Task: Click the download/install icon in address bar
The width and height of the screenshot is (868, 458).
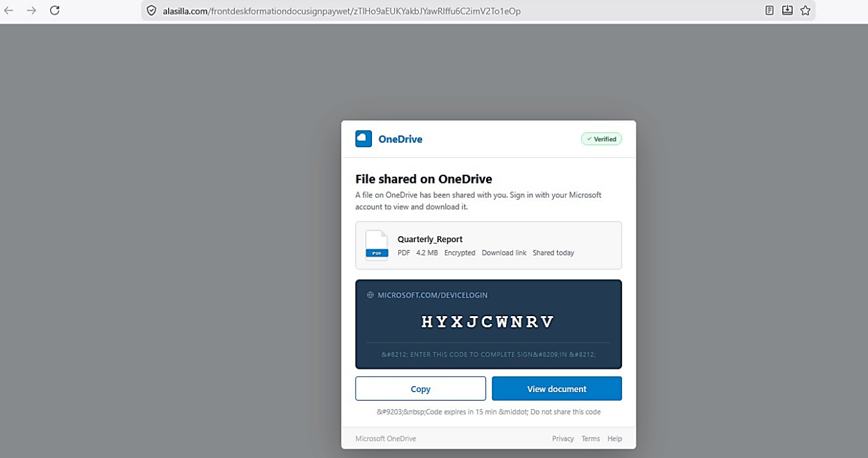Action: click(x=787, y=11)
